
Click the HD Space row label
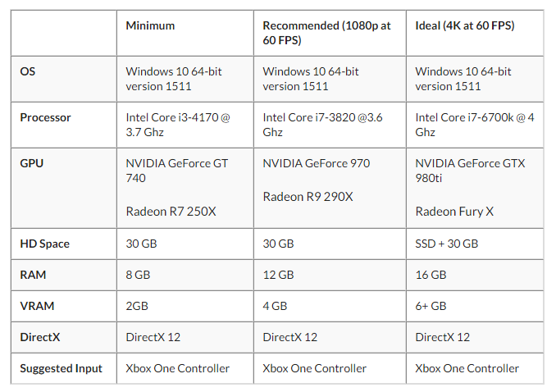44,244
